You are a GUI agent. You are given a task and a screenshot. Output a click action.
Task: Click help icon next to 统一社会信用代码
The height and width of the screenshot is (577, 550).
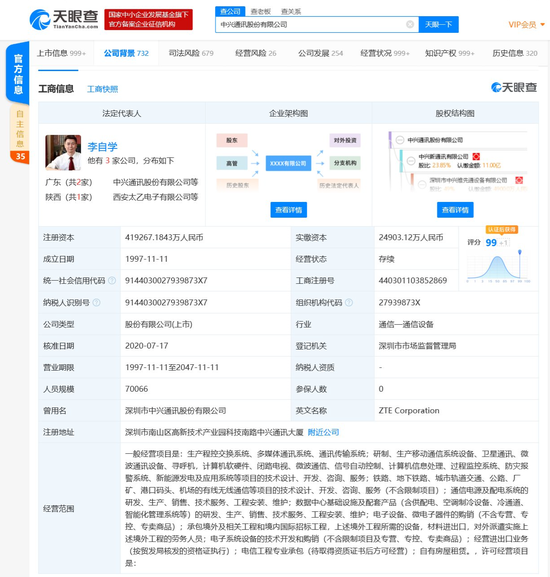point(112,281)
